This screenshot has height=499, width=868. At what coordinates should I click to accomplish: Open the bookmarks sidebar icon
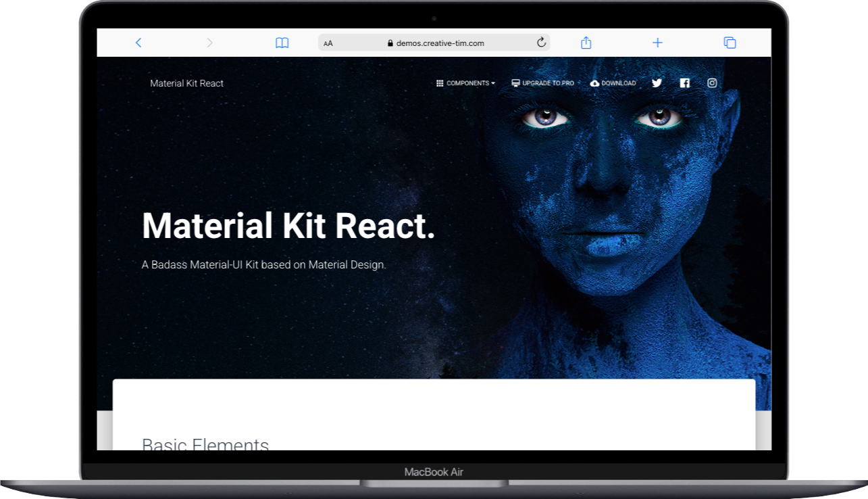click(282, 42)
